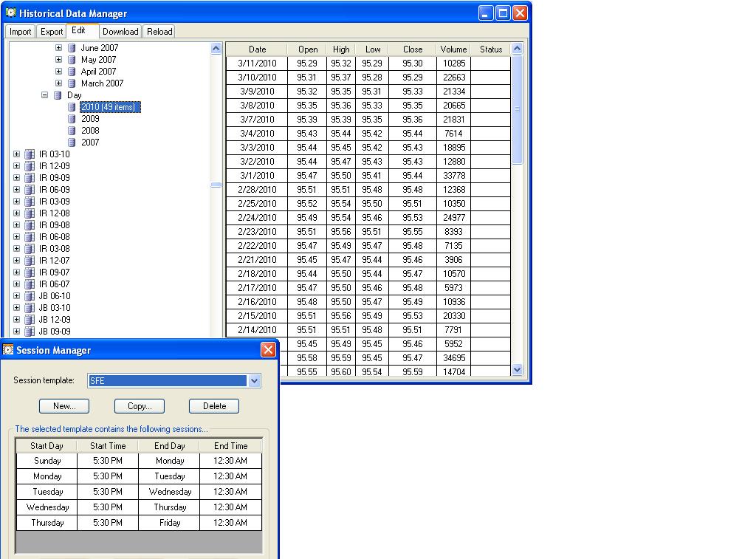Click the icon next to 2009 item
Viewport: 756px width, 559px height.
72,119
